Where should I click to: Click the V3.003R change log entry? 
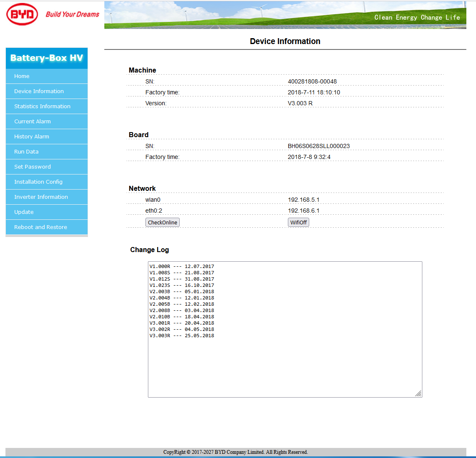click(181, 336)
